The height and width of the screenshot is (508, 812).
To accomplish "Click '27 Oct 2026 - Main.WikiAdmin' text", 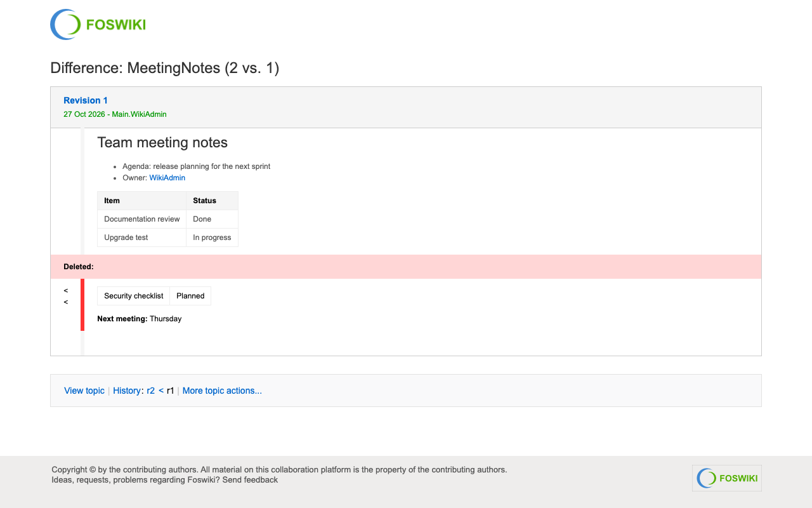I will click(x=115, y=114).
